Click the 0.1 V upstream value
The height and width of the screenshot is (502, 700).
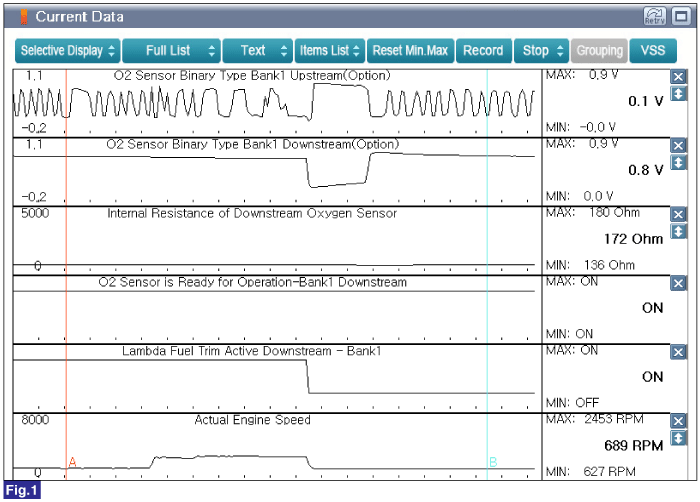pyautogui.click(x=646, y=101)
